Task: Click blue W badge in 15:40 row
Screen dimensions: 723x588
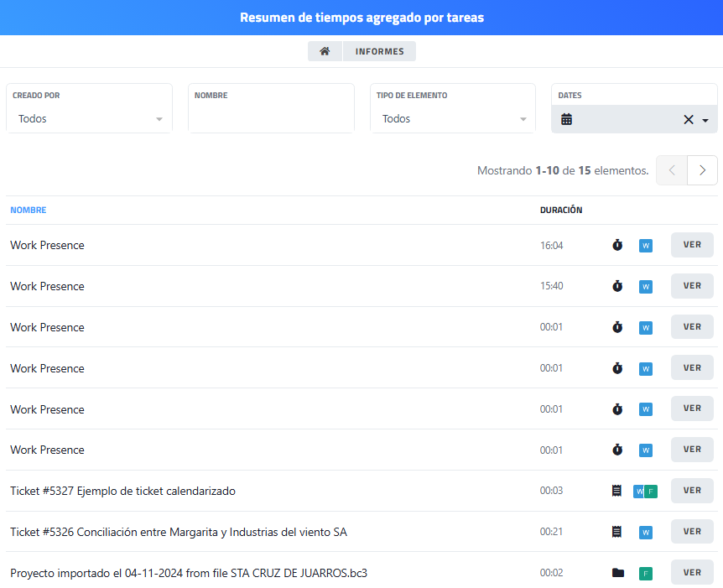Action: pos(645,287)
